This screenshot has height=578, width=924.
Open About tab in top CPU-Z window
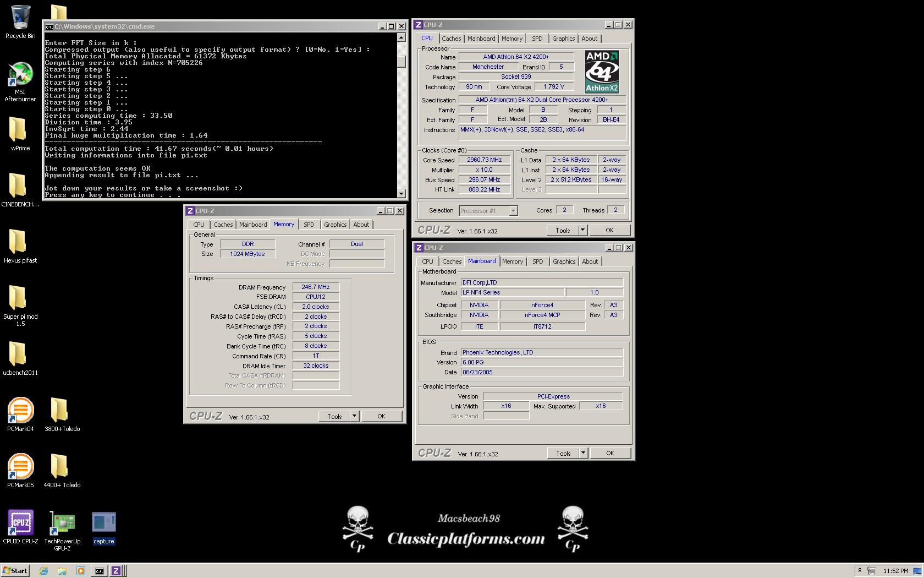tap(589, 39)
